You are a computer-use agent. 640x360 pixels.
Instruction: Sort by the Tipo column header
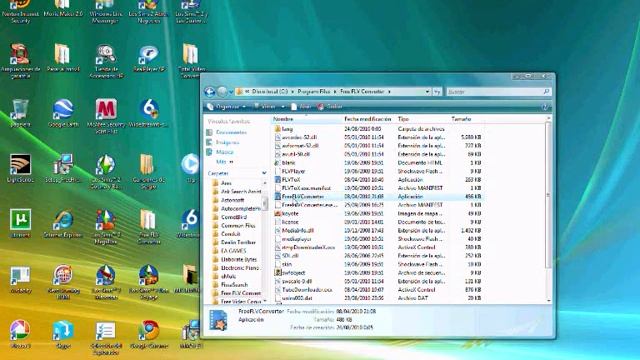tap(422, 119)
